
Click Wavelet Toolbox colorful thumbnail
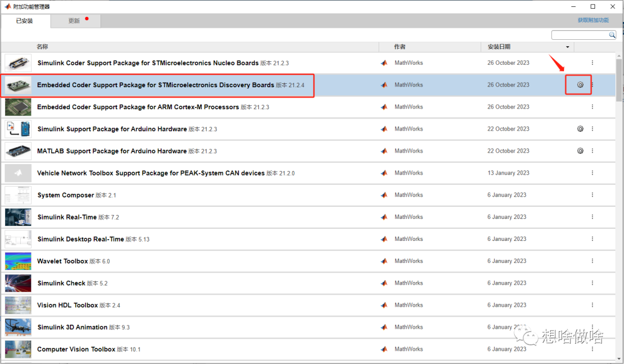pyautogui.click(x=18, y=261)
